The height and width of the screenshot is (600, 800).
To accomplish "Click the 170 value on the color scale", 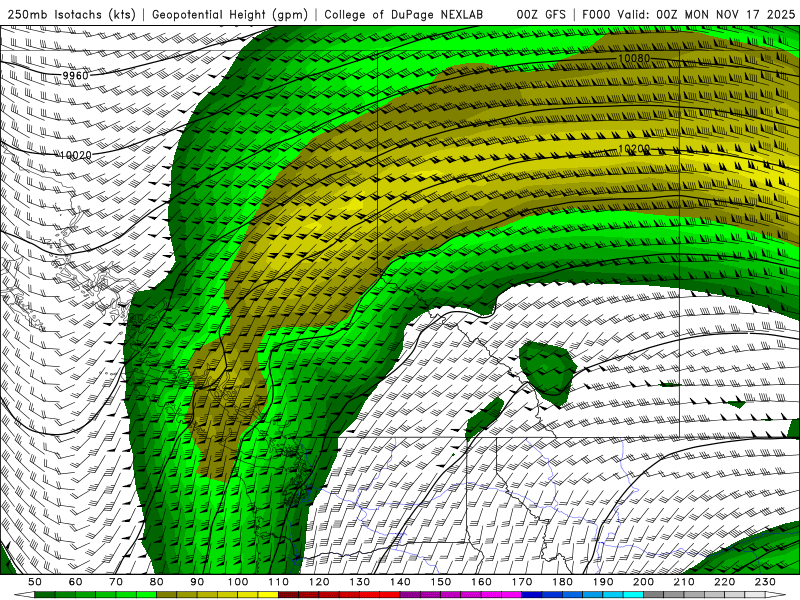I will [522, 582].
